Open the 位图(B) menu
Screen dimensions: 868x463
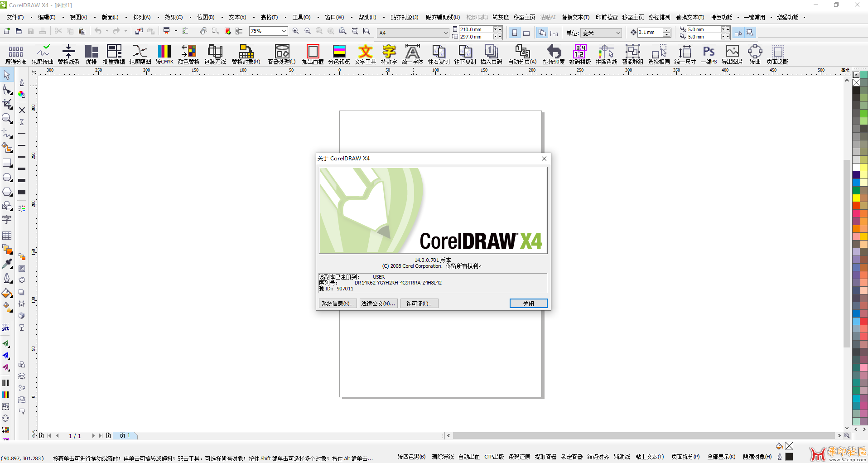point(206,17)
